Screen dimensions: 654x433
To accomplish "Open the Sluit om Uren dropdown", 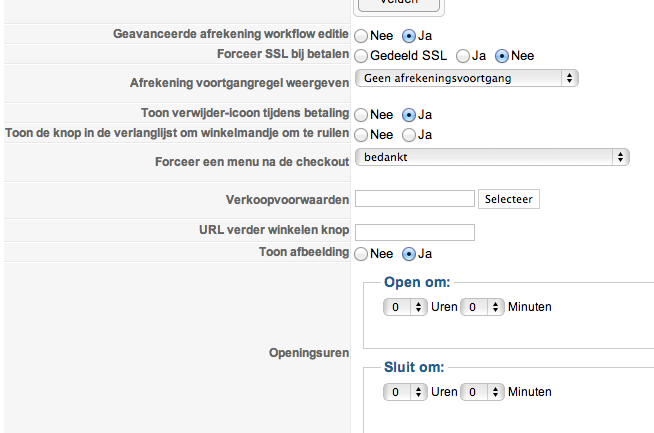I will (406, 392).
